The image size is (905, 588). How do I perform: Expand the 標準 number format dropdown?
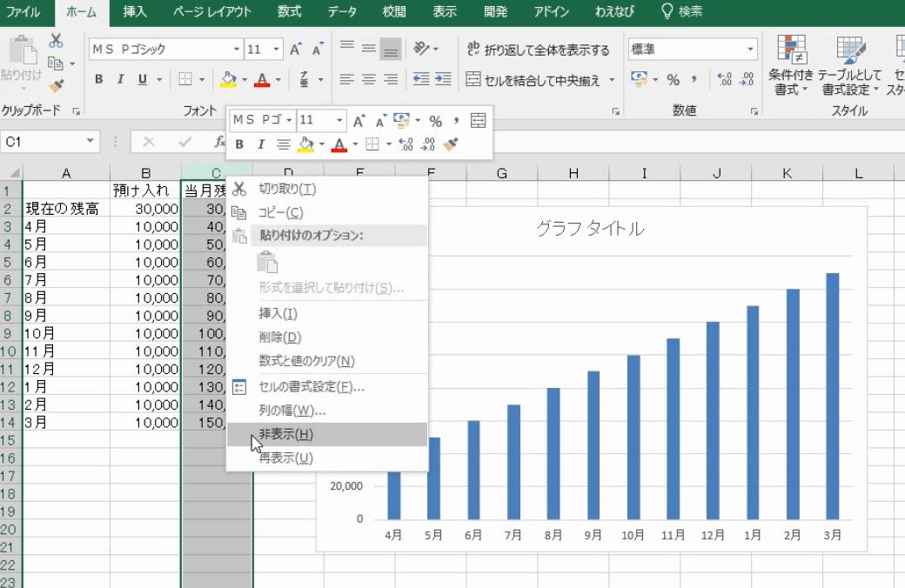750,48
